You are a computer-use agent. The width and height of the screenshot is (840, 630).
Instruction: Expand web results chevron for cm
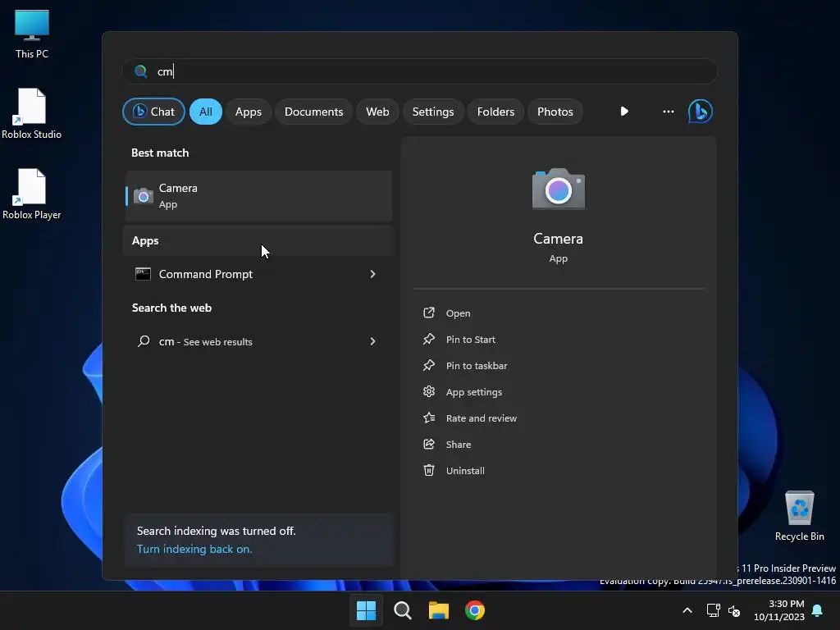point(373,341)
